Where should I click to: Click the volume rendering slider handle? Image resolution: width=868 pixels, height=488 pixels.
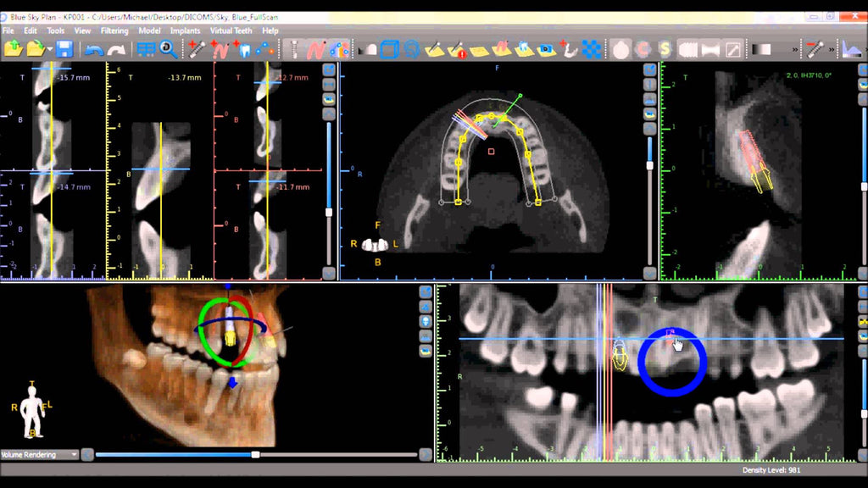coord(255,455)
